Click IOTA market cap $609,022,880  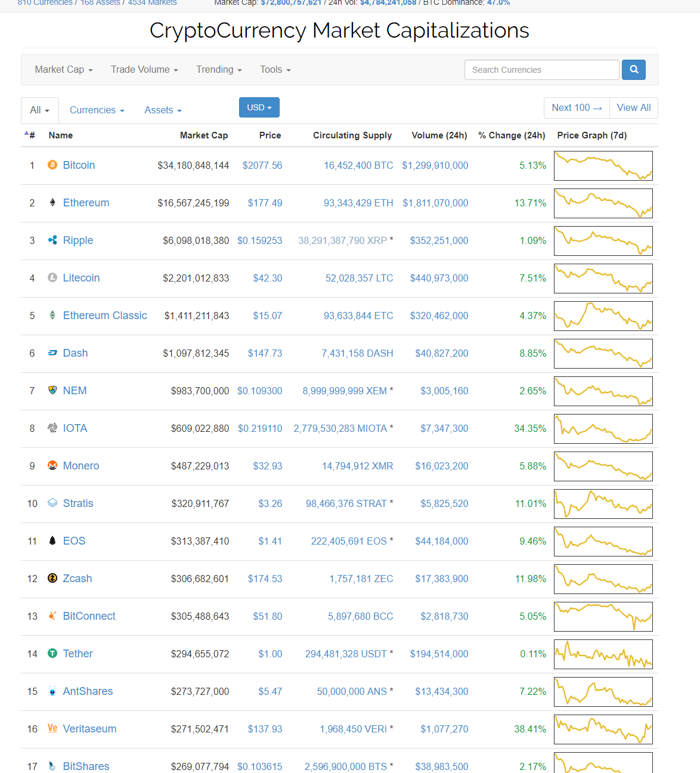click(200, 428)
